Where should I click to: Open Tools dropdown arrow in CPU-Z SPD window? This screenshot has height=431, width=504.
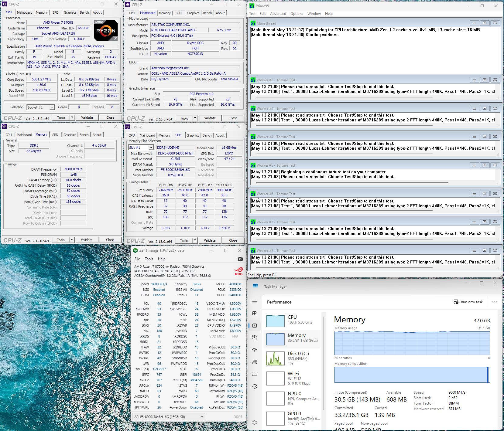click(x=195, y=240)
